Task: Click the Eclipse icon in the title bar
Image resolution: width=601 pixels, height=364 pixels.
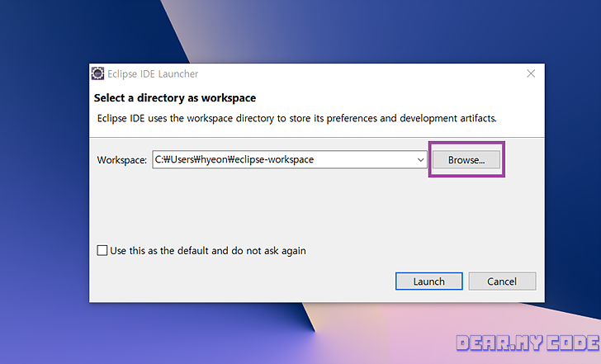Action: click(x=97, y=73)
